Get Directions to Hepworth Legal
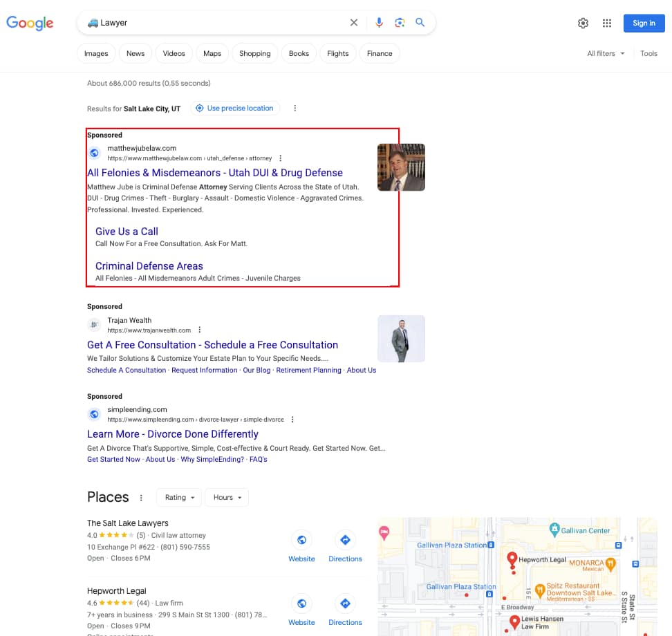Viewport: 672px width, 636px height. (x=345, y=610)
